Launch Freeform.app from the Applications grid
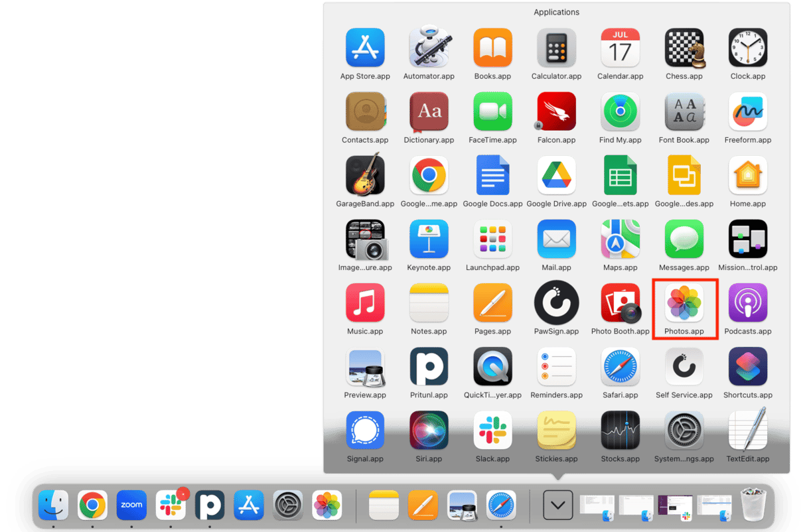 click(x=748, y=111)
